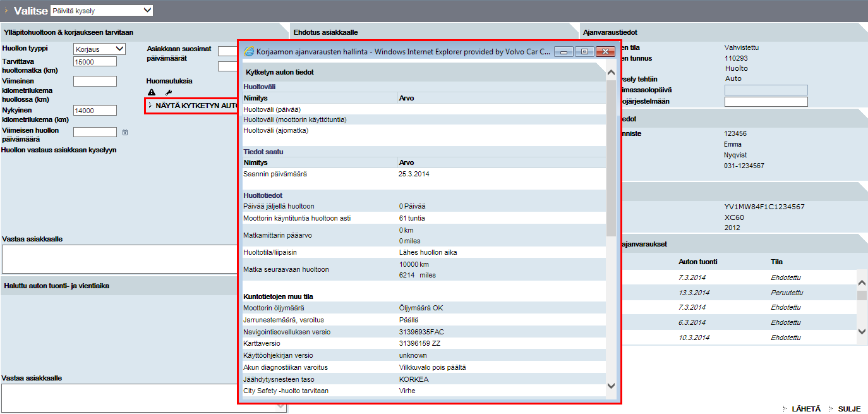Click the first Asiakkaan suosimat päivämäärät field
The height and width of the screenshot is (414, 868).
(x=227, y=51)
